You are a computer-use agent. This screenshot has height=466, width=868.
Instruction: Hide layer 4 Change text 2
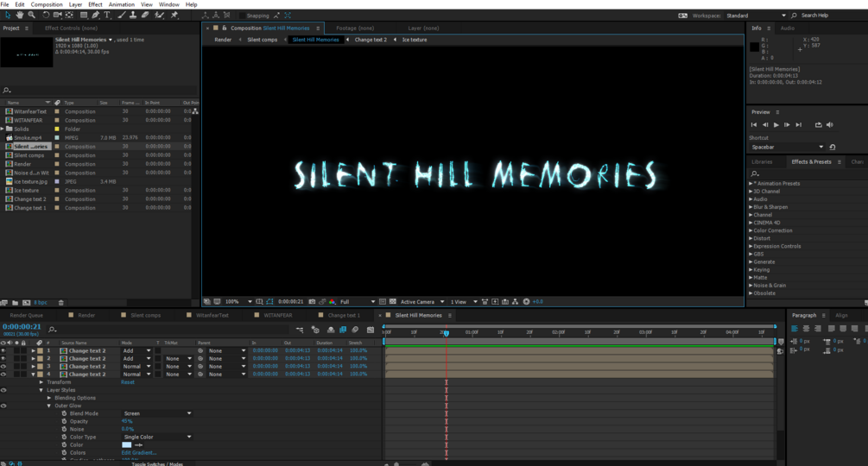3,375
